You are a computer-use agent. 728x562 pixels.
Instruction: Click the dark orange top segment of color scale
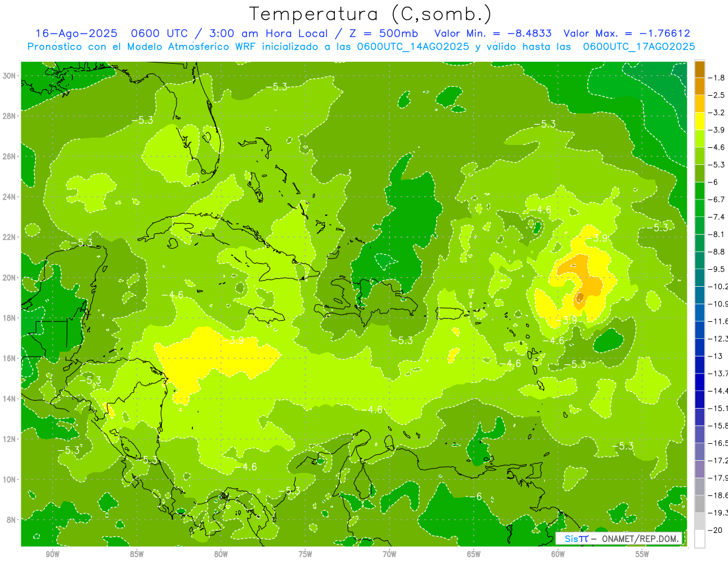699,69
